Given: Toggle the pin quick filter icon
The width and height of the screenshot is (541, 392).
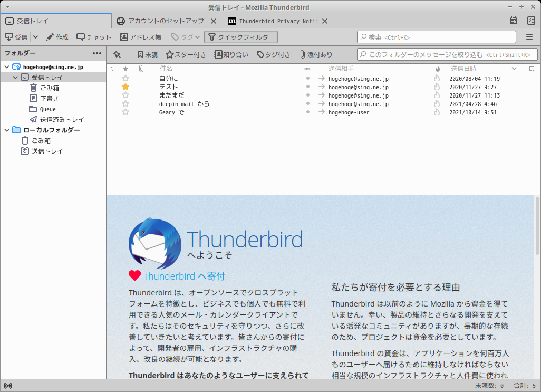Looking at the screenshot, I should [x=117, y=54].
